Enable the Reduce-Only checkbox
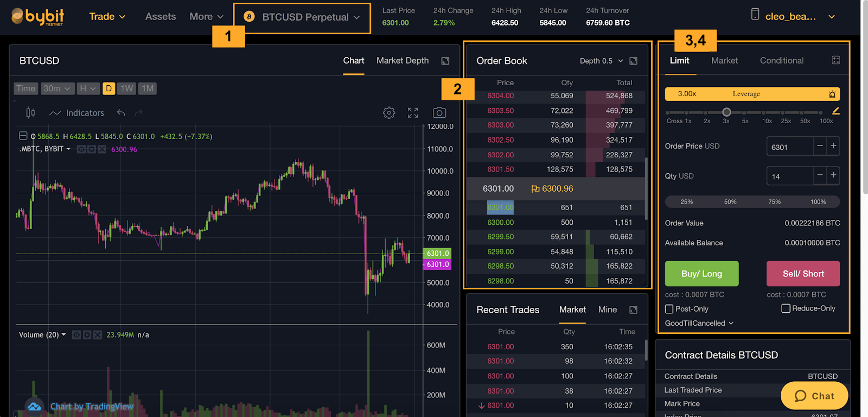 786,308
